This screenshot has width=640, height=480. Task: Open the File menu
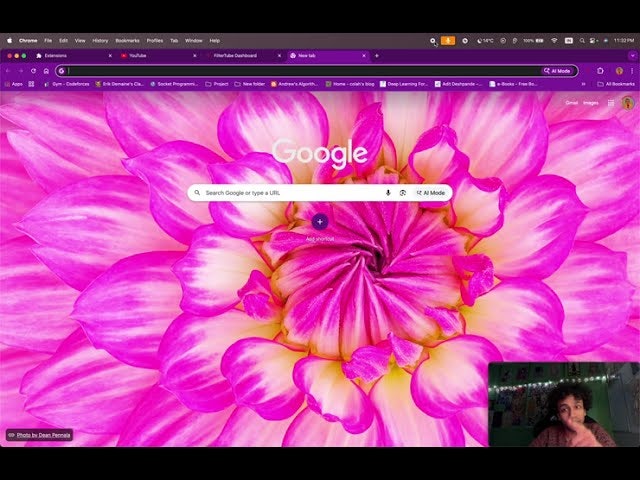(x=48, y=41)
